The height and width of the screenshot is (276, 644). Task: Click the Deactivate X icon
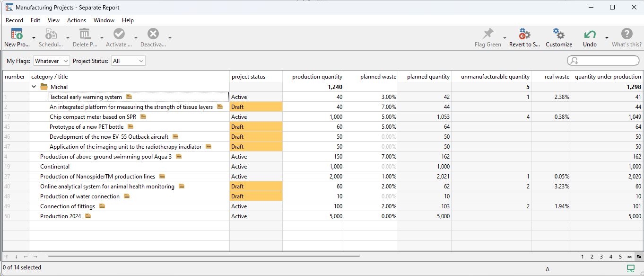click(x=153, y=34)
